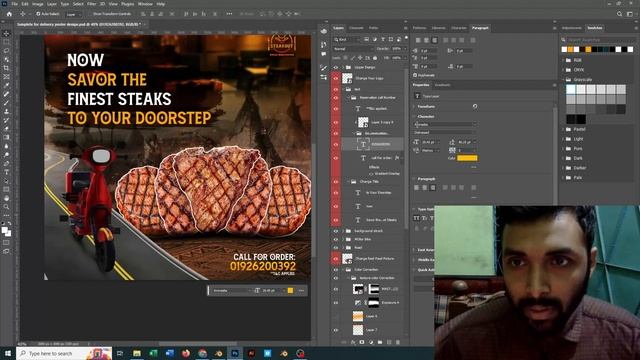Select the Hand tool

pos(6,198)
